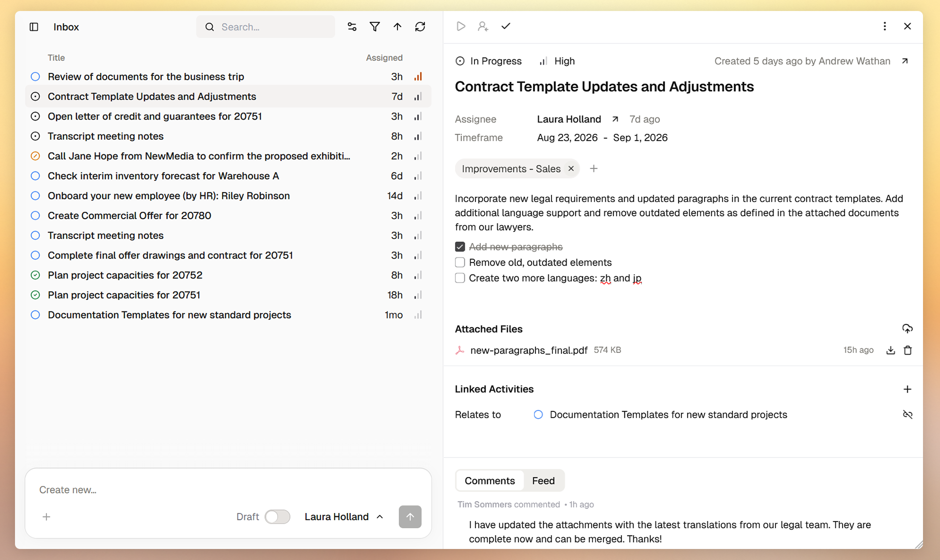Close the task detail panel
Screen dimensions: 940x560
(x=907, y=26)
